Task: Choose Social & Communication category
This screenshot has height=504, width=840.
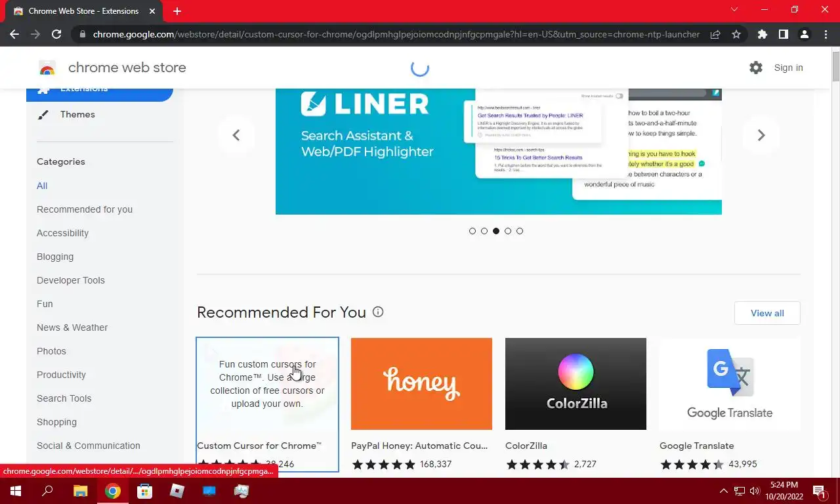Action: point(89,446)
